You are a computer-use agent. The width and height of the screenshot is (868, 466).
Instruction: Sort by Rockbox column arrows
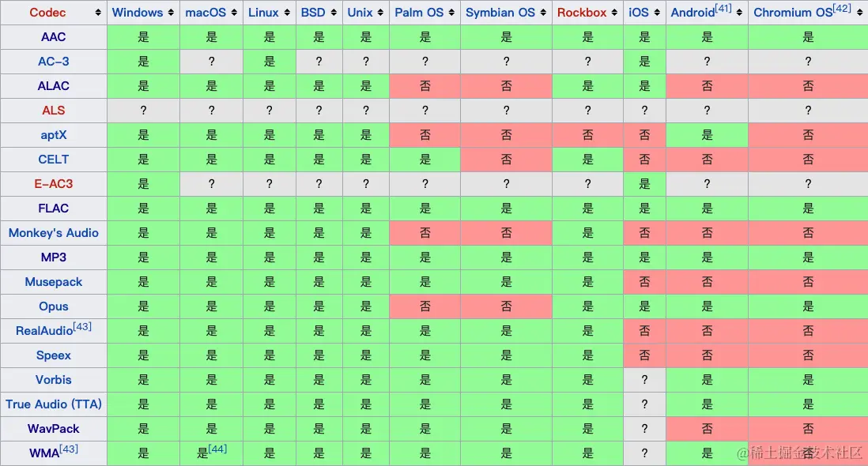click(x=614, y=13)
